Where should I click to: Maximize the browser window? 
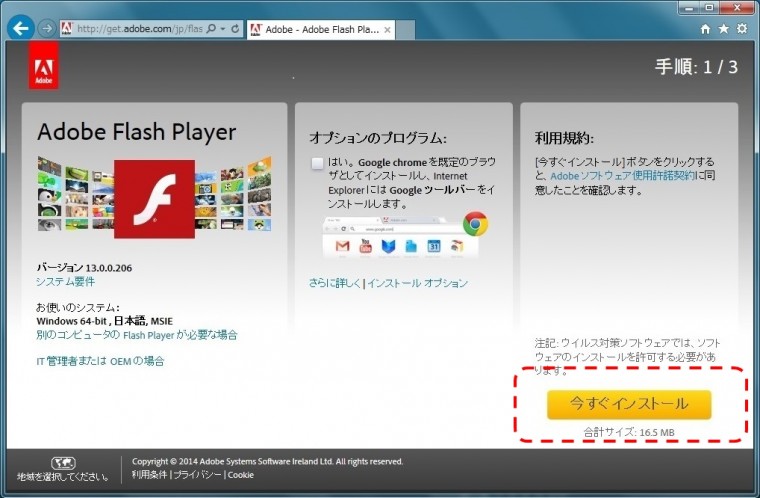click(709, 8)
